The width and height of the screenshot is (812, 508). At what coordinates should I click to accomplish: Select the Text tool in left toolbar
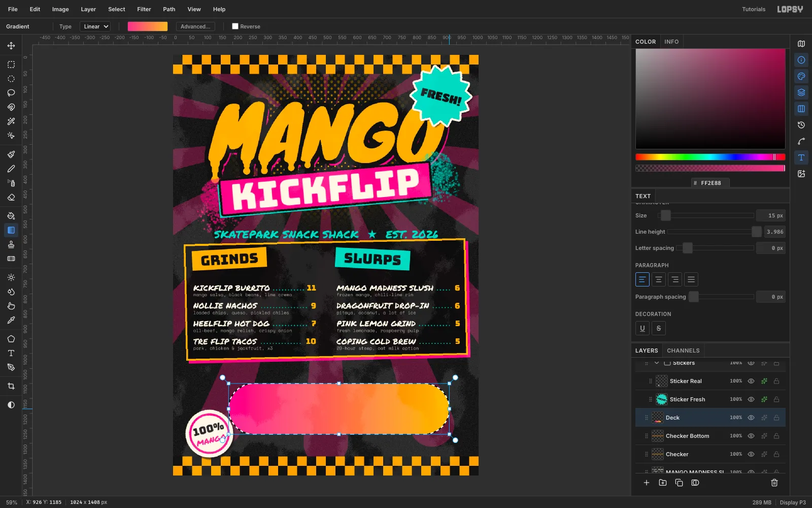point(11,353)
